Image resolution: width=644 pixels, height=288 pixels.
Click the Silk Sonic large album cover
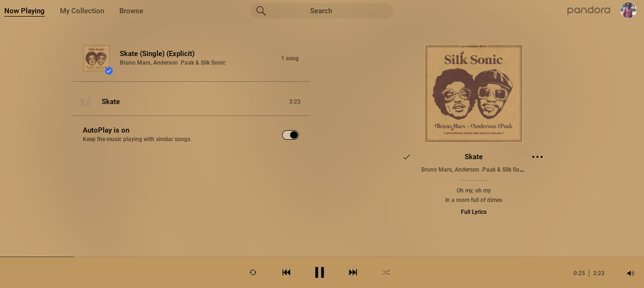(x=474, y=93)
